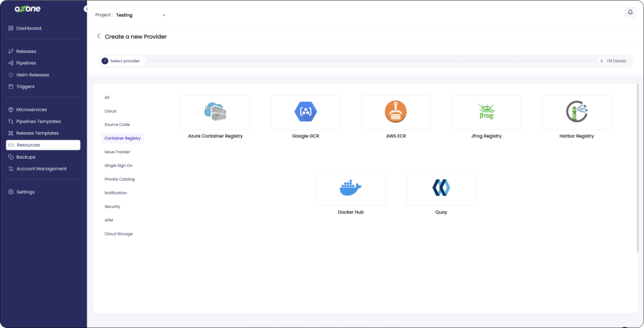Open Dashboard in the sidebar

(29, 28)
